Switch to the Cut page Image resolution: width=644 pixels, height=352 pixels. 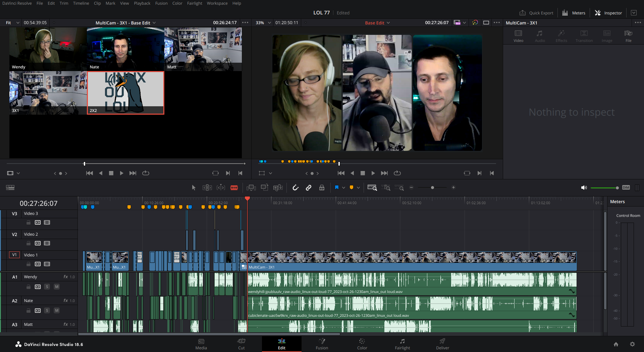click(x=241, y=344)
